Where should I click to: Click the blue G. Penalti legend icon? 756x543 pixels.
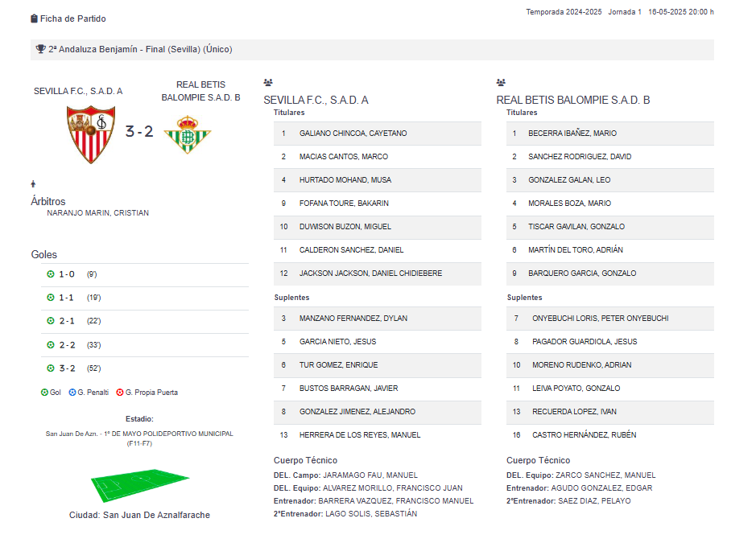pos(72,393)
